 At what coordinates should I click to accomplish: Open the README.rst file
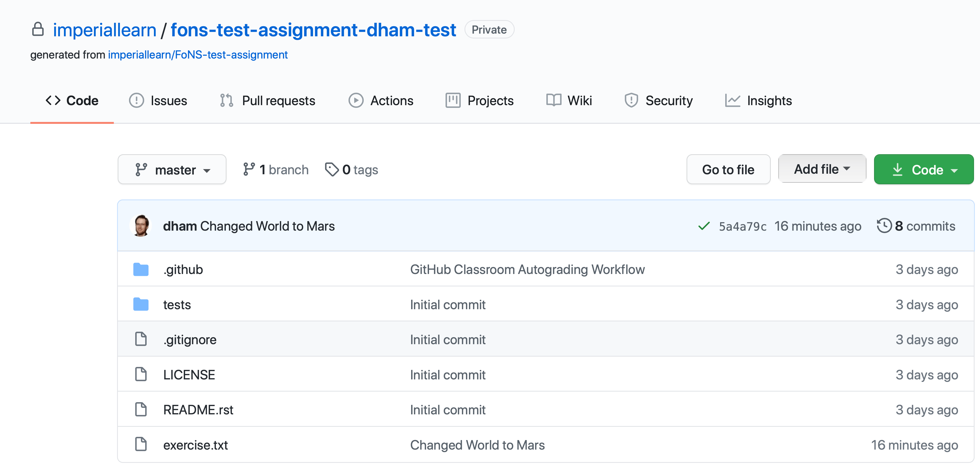pyautogui.click(x=198, y=410)
